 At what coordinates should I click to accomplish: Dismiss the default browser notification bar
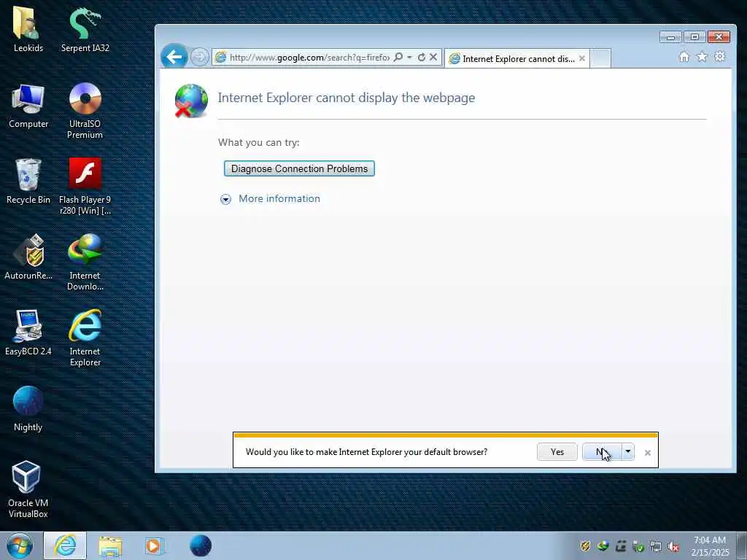648,452
